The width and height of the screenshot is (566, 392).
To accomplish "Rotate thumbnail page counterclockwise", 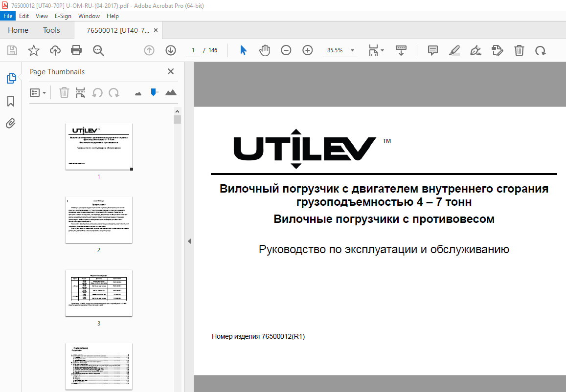I will coord(97,93).
